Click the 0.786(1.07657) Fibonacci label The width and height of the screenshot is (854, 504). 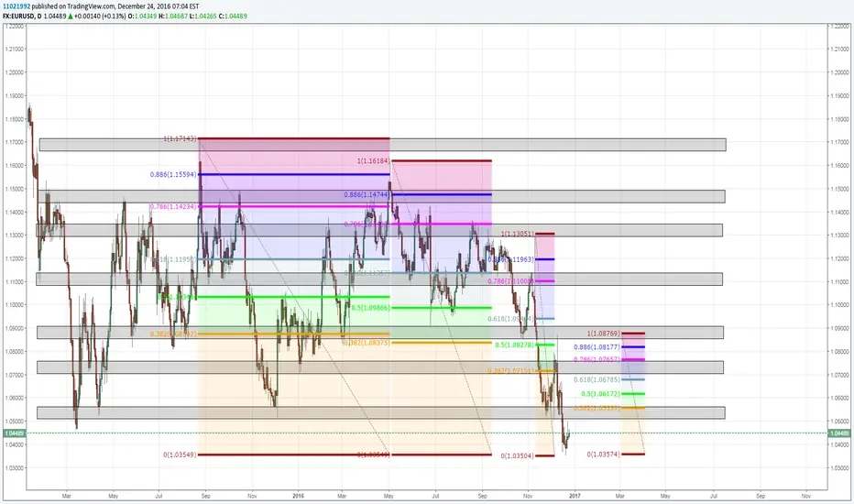tap(597, 359)
